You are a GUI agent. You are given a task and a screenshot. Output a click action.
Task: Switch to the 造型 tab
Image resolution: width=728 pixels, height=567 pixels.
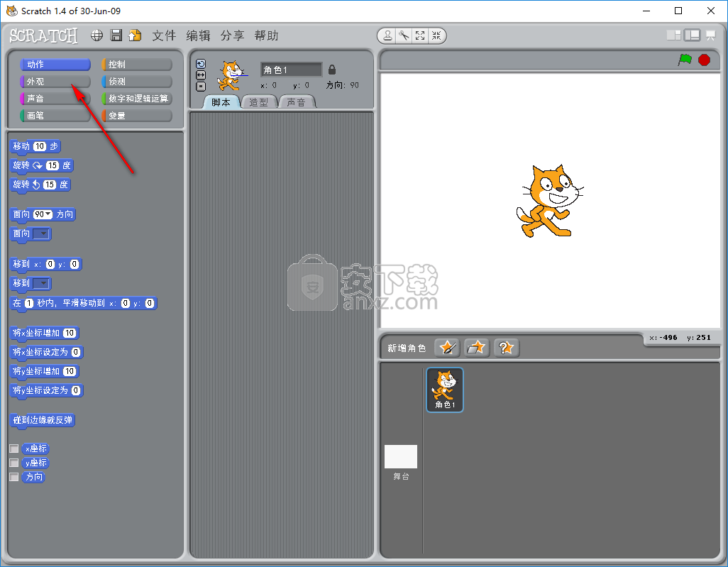(259, 102)
